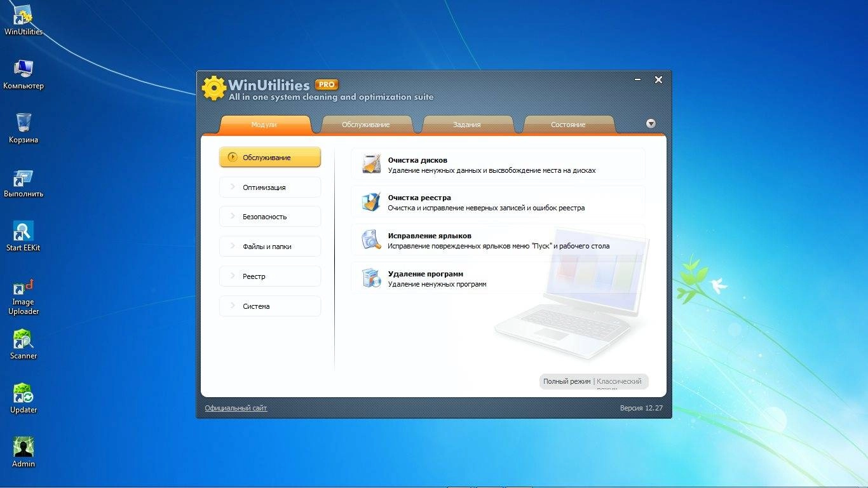Click the Очистка дисков title text
Viewport: 868px width, 488px height.
pos(417,160)
